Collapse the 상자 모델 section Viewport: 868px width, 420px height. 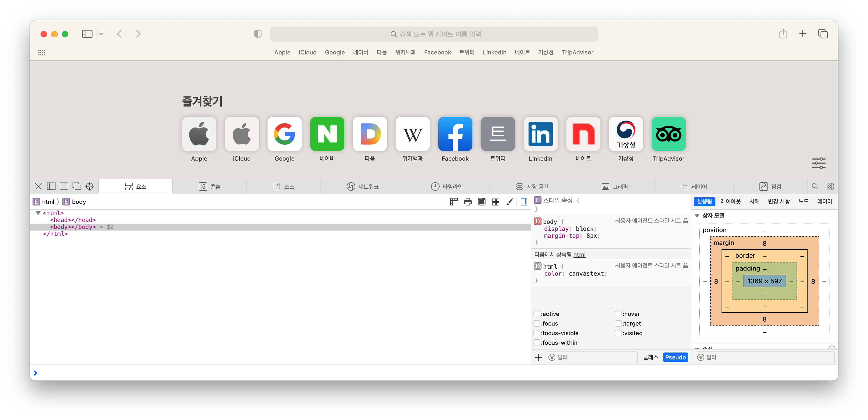[697, 216]
